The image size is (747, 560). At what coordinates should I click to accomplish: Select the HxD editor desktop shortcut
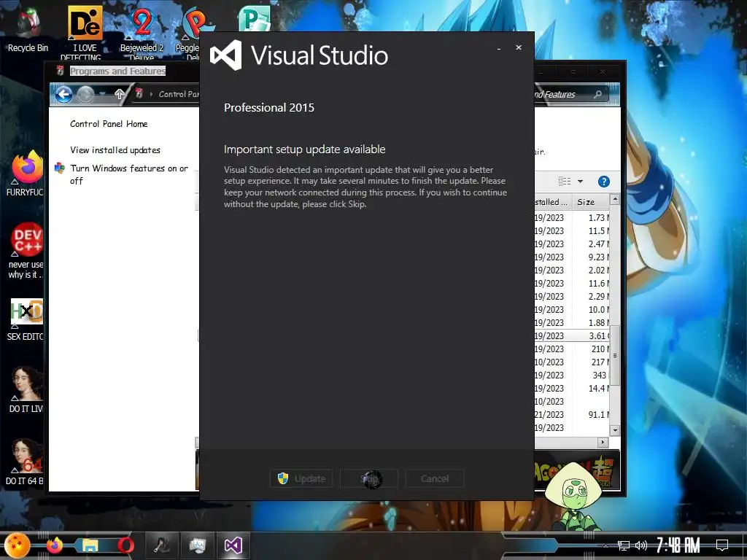pyautogui.click(x=26, y=319)
